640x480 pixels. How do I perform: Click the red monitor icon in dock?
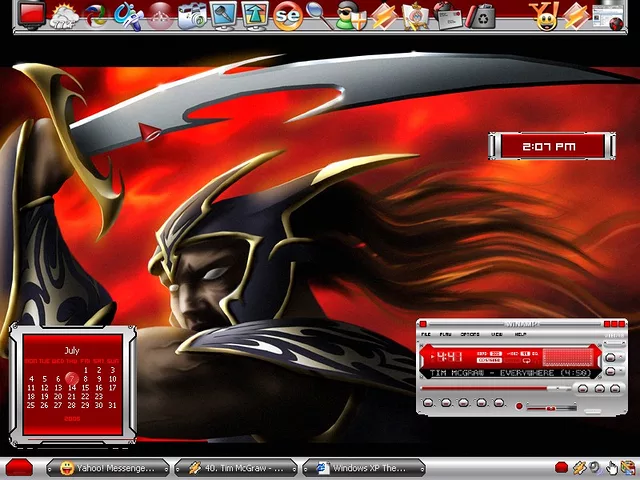[x=32, y=14]
